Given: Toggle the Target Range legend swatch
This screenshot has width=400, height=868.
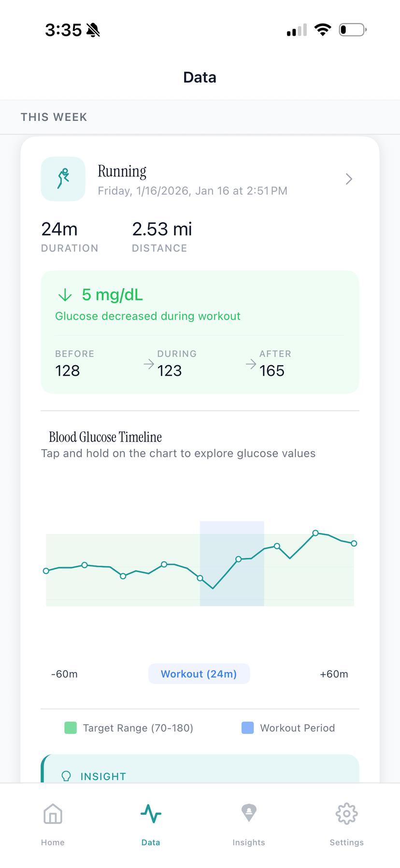Looking at the screenshot, I should pyautogui.click(x=70, y=728).
